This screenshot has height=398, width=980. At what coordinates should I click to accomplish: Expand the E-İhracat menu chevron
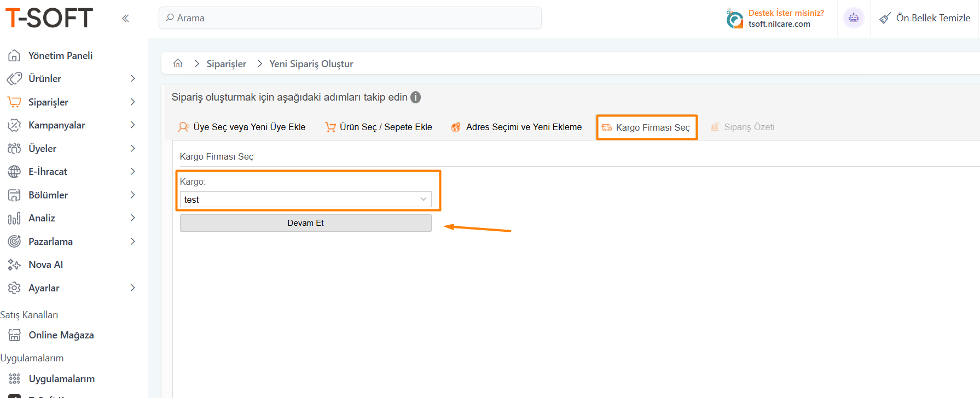pyautogui.click(x=132, y=172)
